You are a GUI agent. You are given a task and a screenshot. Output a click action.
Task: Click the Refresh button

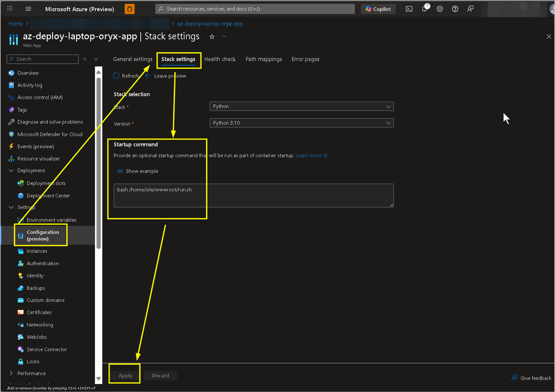[126, 76]
